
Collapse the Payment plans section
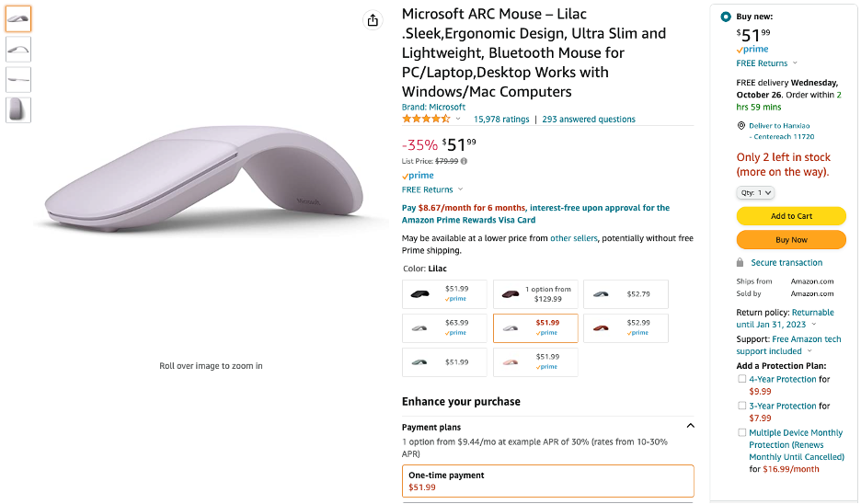pyautogui.click(x=691, y=426)
